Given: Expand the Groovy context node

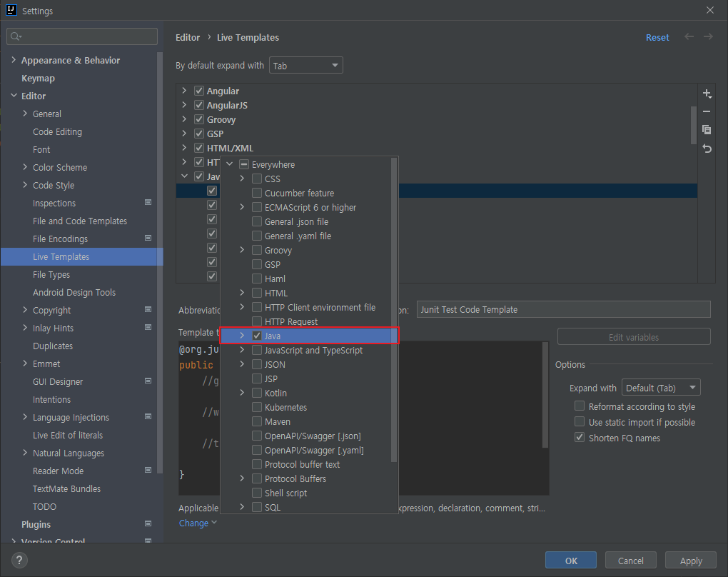Looking at the screenshot, I should click(x=242, y=250).
